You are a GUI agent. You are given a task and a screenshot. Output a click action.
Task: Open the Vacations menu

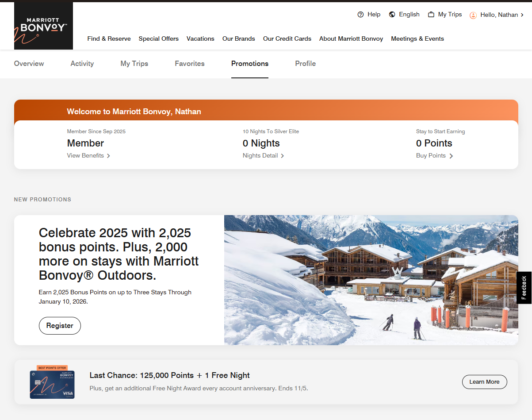tap(200, 39)
